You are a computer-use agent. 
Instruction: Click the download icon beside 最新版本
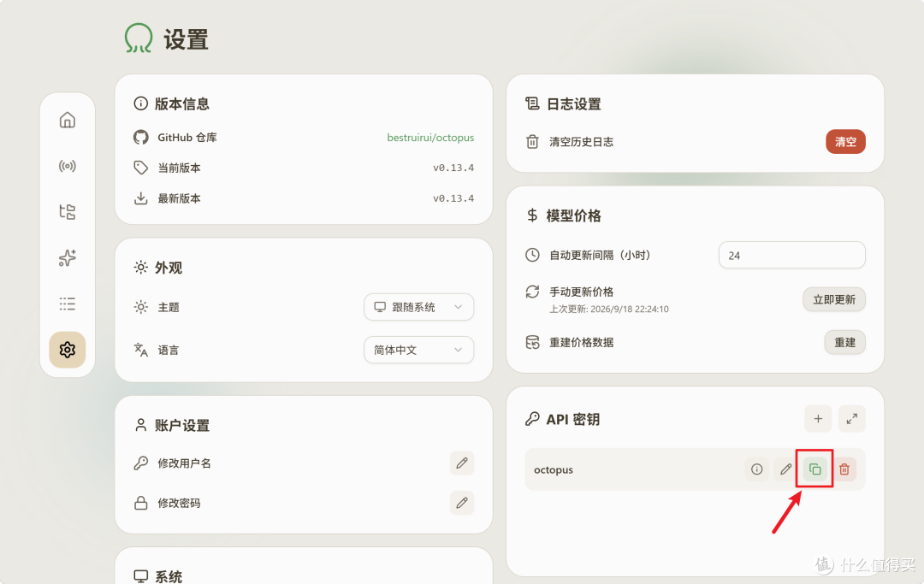(x=140, y=198)
